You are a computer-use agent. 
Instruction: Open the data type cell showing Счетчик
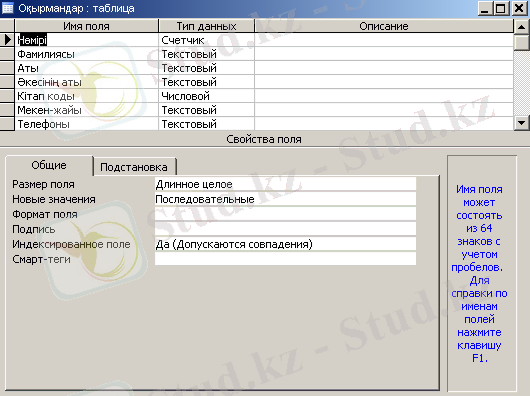(206, 40)
